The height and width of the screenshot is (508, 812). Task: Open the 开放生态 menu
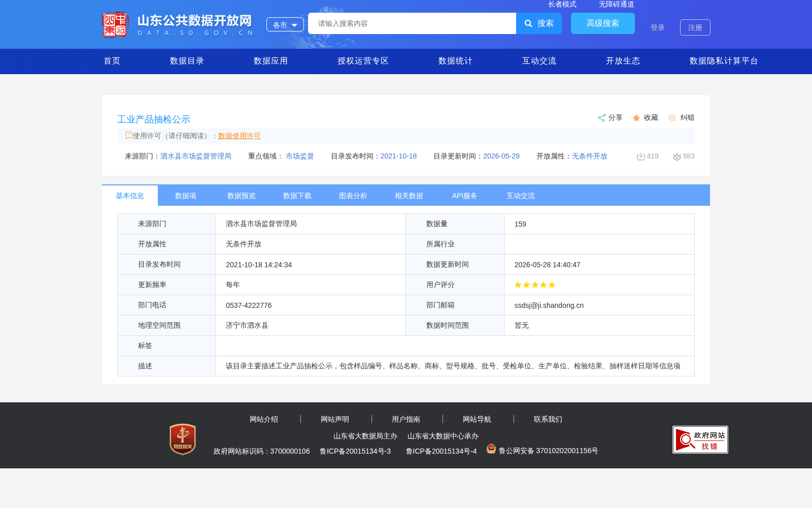[623, 61]
